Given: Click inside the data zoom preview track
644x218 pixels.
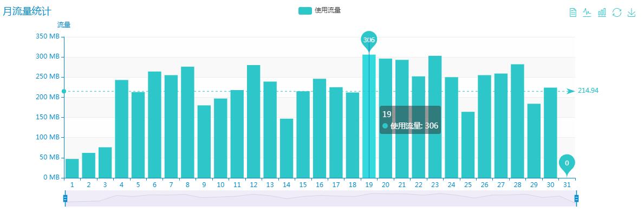Looking at the screenshot, I should pyautogui.click(x=320, y=198).
